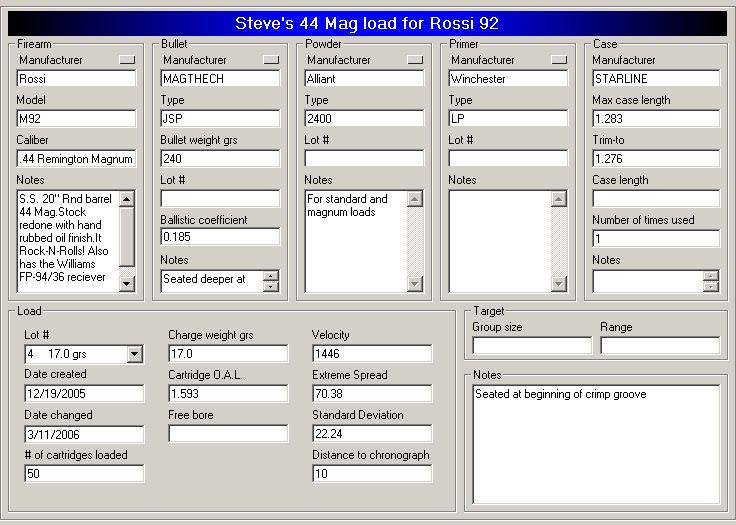
Task: Click title Steve's 44 Mag load banner
Action: 367,23
